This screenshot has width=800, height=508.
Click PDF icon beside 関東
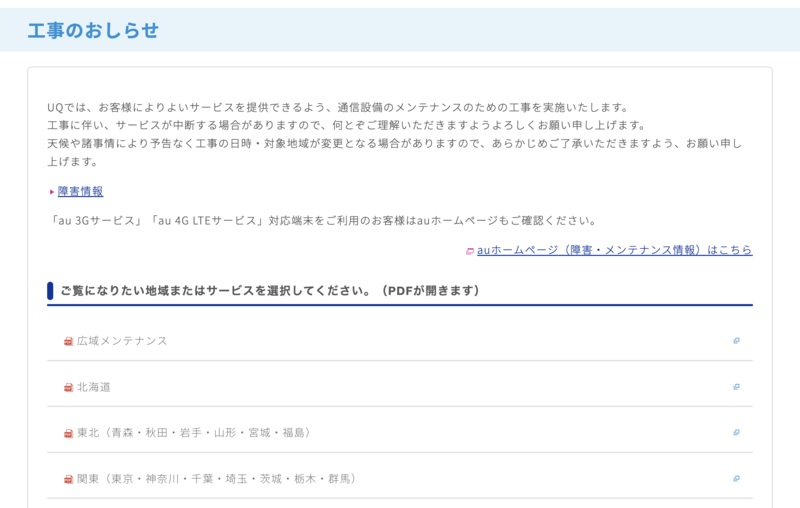68,479
